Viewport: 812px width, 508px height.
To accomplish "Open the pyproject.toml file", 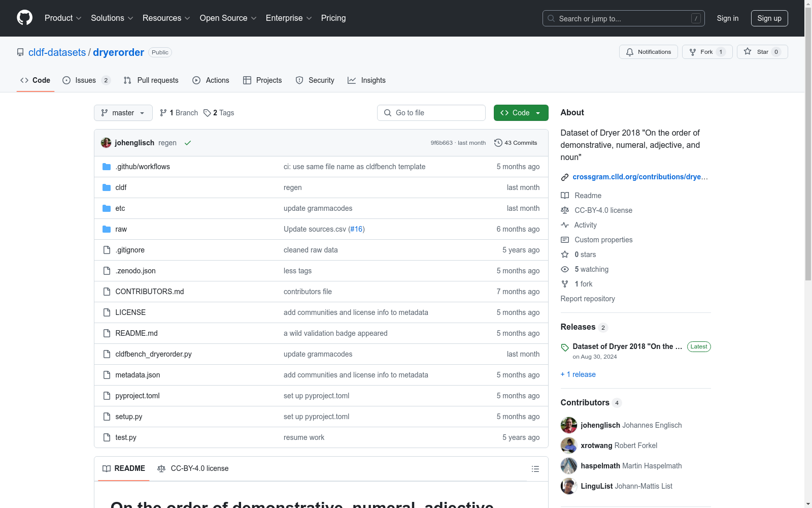I will pyautogui.click(x=138, y=396).
